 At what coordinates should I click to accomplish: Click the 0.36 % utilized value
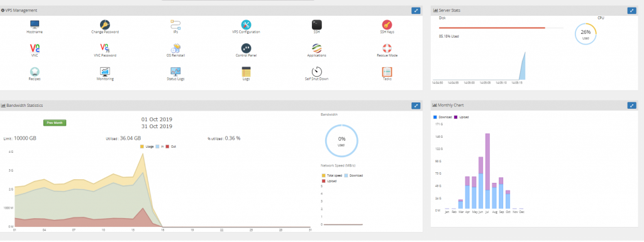232,138
